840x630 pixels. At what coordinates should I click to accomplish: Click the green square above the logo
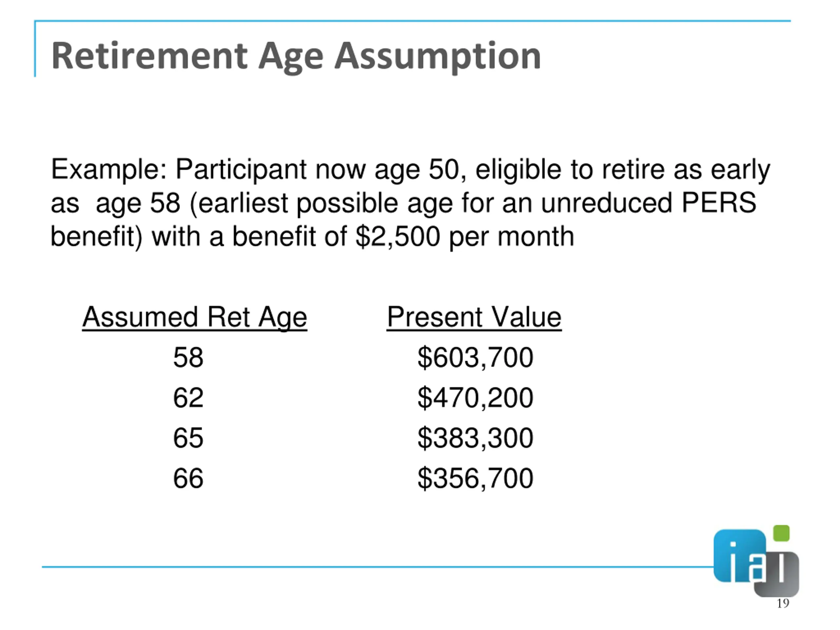pyautogui.click(x=782, y=533)
